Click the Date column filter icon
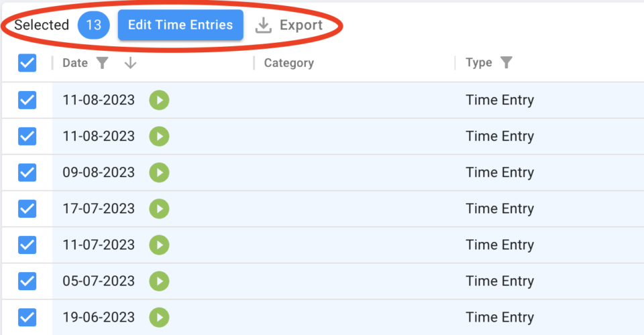Image resolution: width=644 pixels, height=335 pixels. point(102,63)
